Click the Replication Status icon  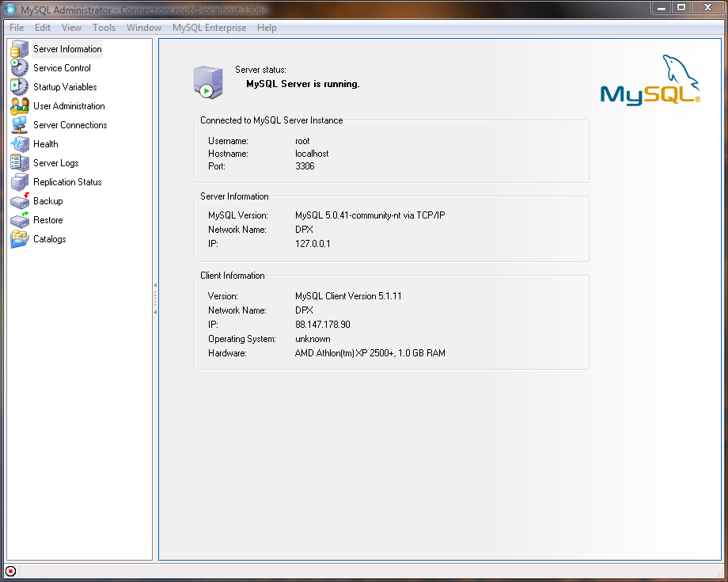click(20, 182)
